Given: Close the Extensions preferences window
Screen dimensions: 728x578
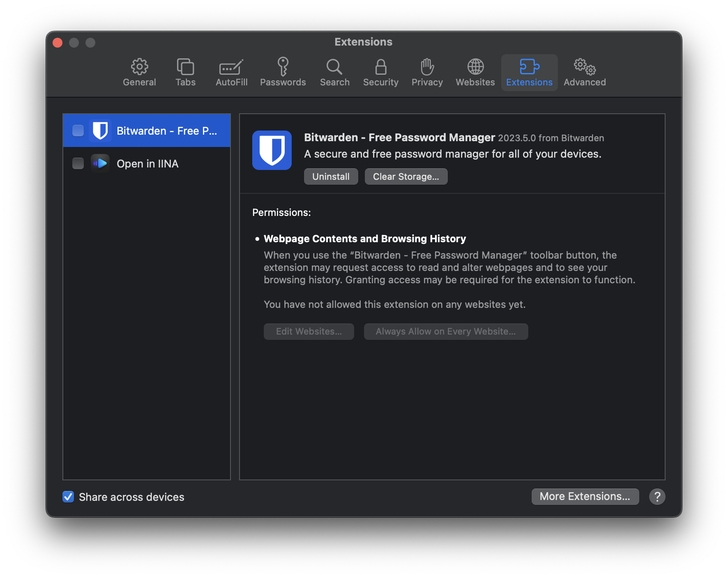Looking at the screenshot, I should point(58,43).
